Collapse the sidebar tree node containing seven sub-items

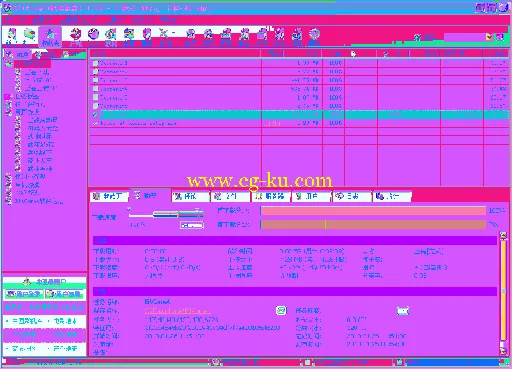tap(8, 112)
